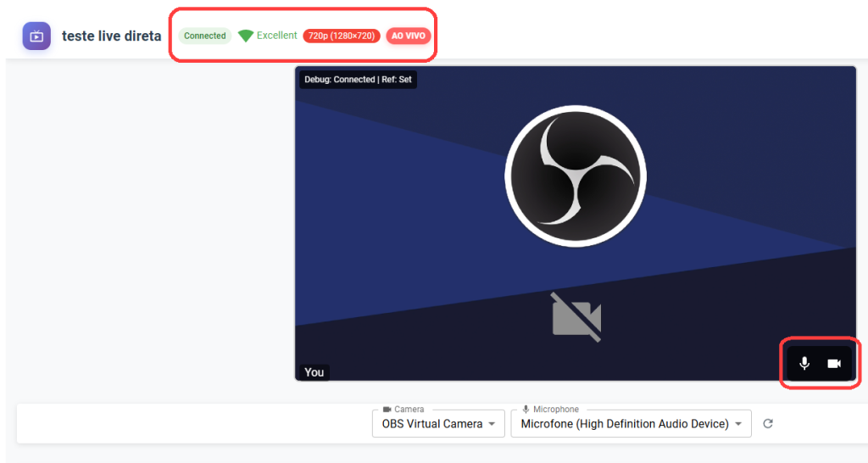Open the Camera dropdown OBS Virtual Camera

(438, 424)
